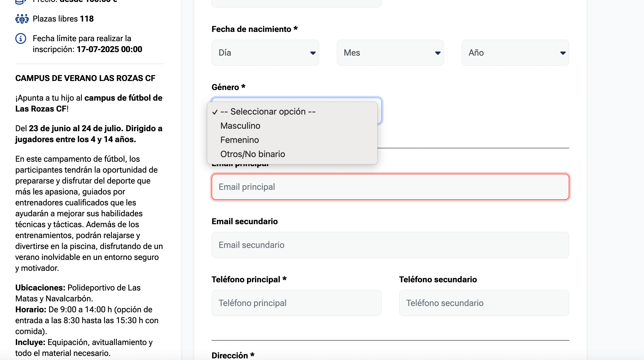The width and height of the screenshot is (644, 360).
Task: Open the Año birth date dropdown
Action: coord(515,53)
